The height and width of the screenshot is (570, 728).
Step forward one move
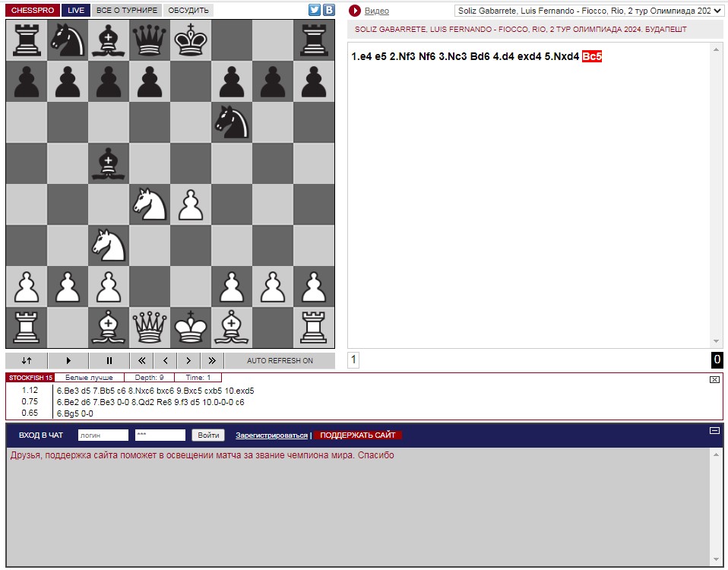tap(188, 361)
